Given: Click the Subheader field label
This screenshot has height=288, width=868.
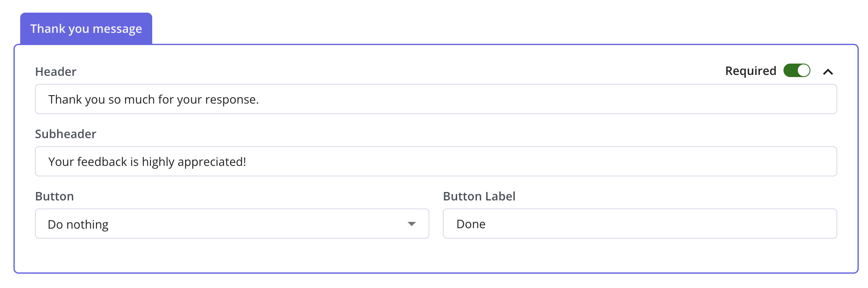Looking at the screenshot, I should (x=66, y=134).
